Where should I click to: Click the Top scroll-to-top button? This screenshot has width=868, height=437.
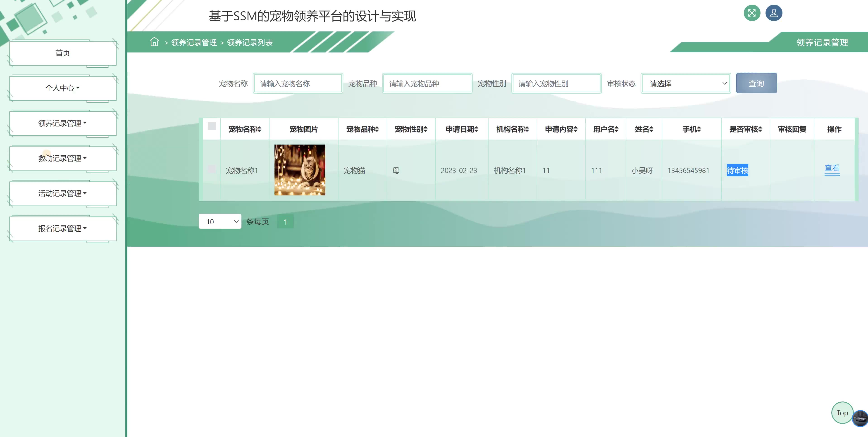[842, 412]
